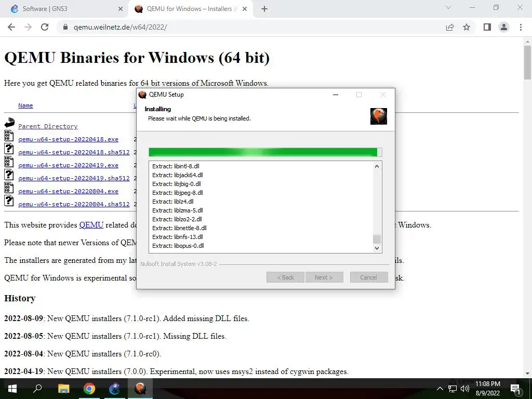Click the browser forward arrow
The width and height of the screenshot is (532, 399).
coord(28,27)
